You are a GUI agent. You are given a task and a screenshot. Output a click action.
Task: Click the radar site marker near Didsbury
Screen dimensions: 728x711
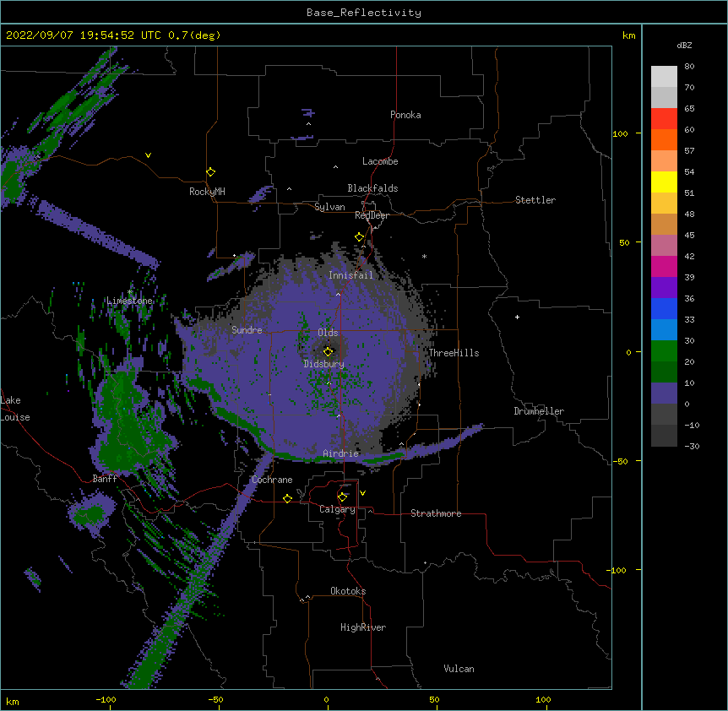pos(328,351)
